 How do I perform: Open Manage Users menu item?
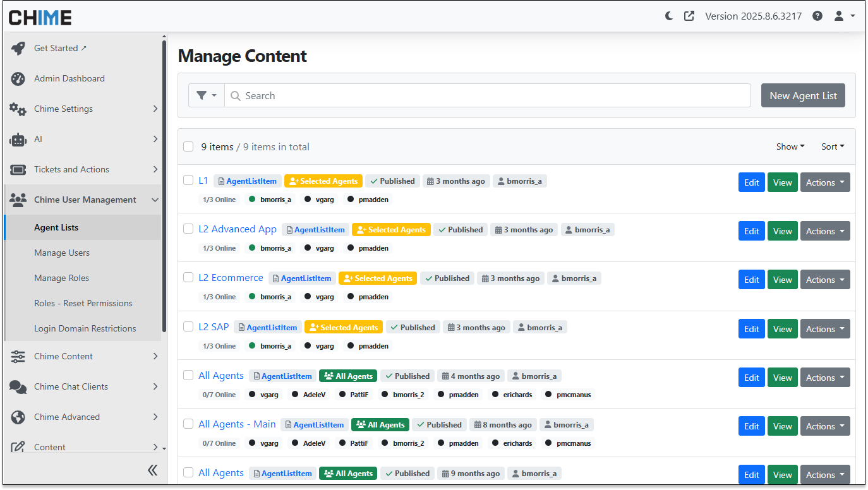point(83,253)
